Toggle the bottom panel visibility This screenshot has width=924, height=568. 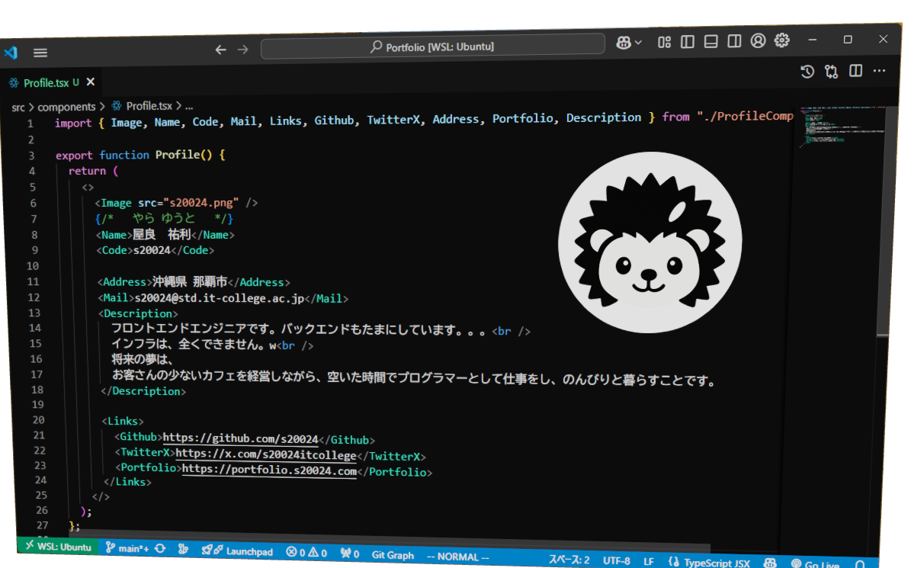click(x=711, y=42)
